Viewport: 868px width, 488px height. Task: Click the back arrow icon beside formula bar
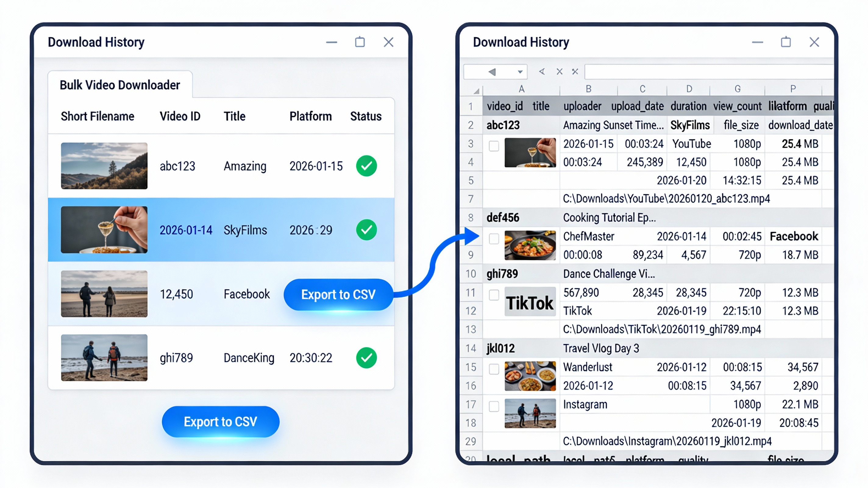coord(542,71)
